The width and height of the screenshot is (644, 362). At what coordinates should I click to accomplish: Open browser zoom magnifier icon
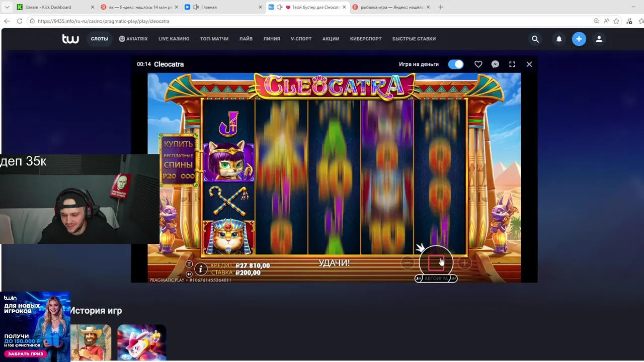[596, 21]
